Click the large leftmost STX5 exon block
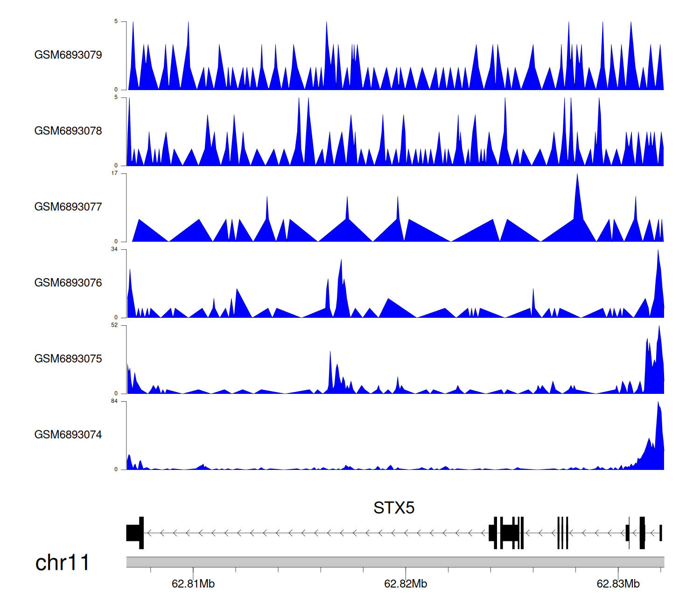The height and width of the screenshot is (616, 700). click(x=134, y=533)
